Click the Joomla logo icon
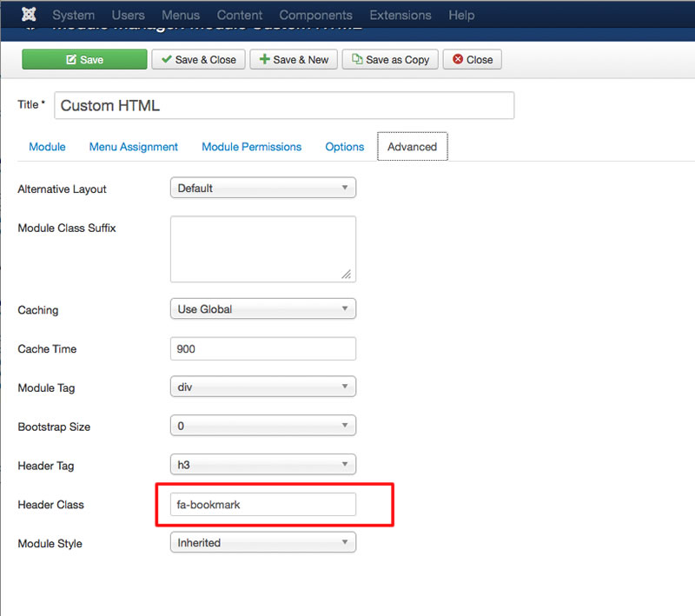The height and width of the screenshot is (616, 695). [29, 15]
